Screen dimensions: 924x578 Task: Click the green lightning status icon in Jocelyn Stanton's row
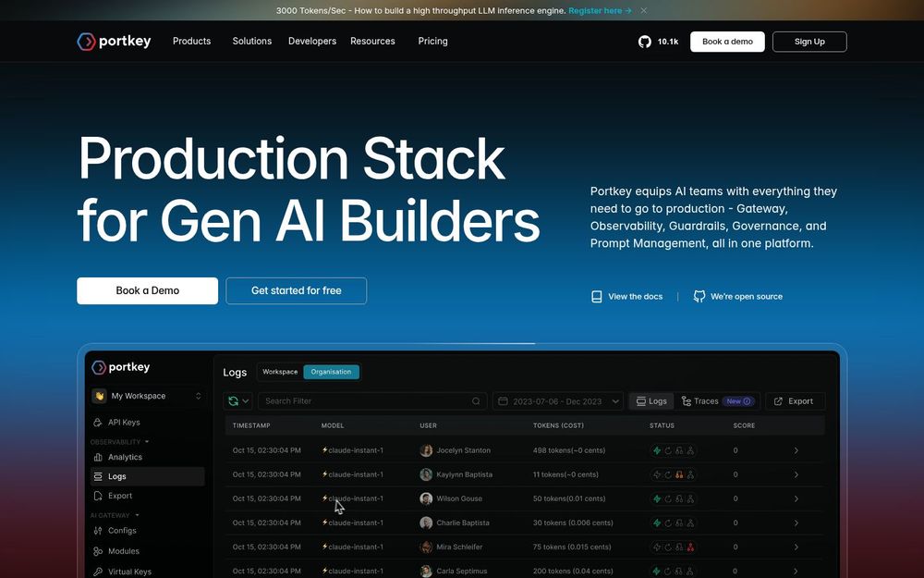656,450
